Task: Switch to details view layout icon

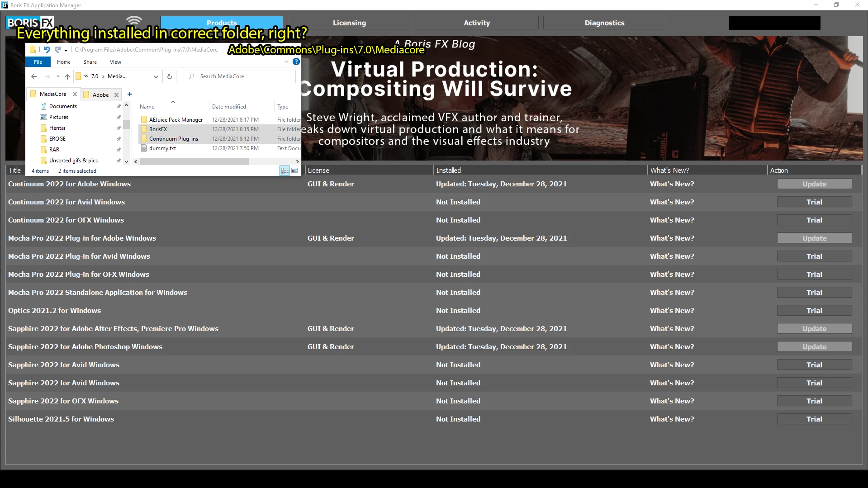Action: click(x=285, y=171)
